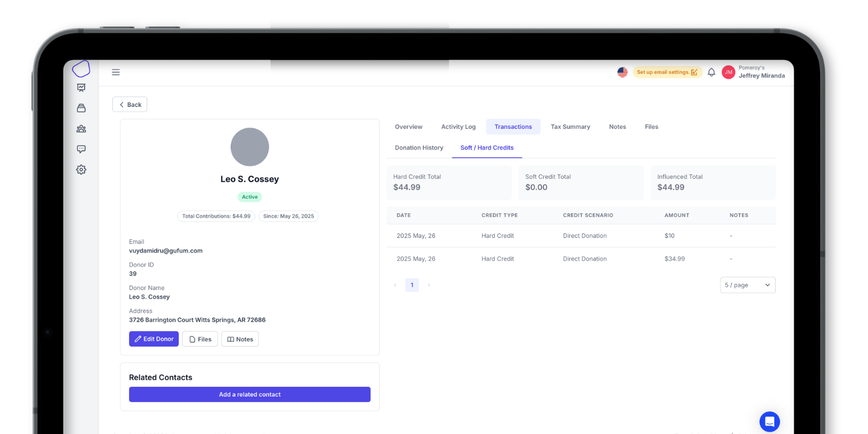Click the DATE column header
Image resolution: width=868 pixels, height=434 pixels.
point(404,215)
